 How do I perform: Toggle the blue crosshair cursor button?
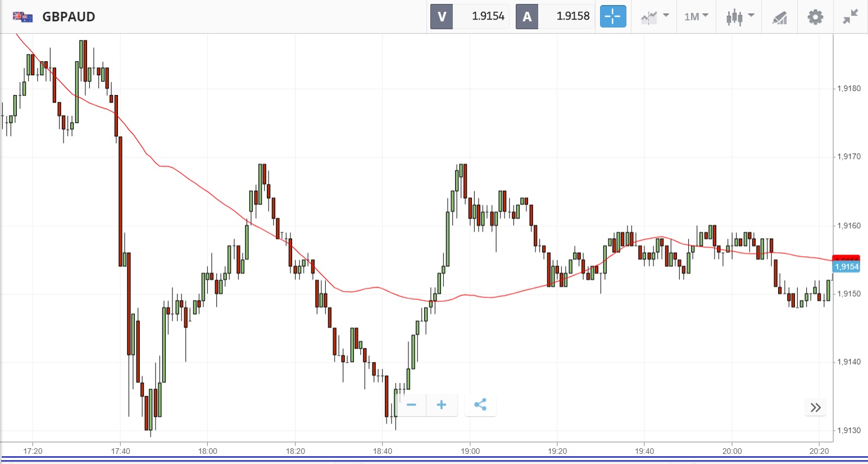613,16
